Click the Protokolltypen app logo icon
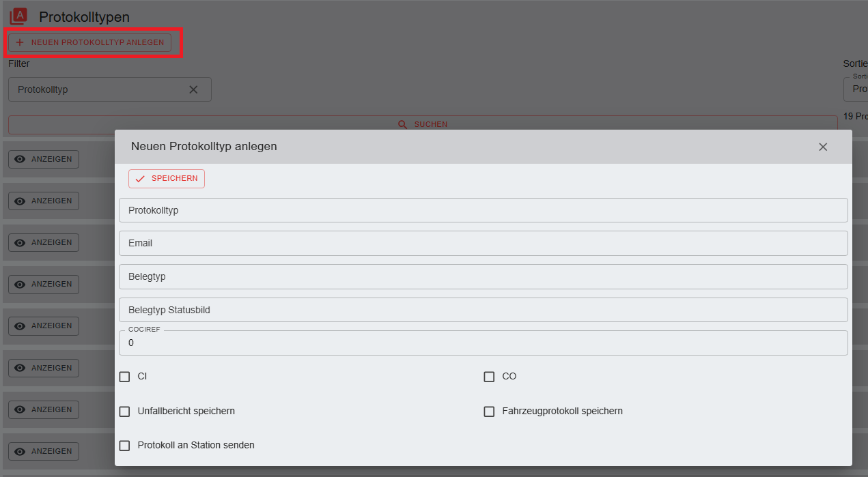 [19, 16]
